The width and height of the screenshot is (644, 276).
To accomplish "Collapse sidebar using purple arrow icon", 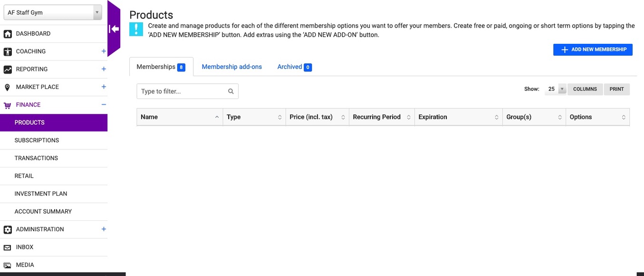I will (114, 29).
